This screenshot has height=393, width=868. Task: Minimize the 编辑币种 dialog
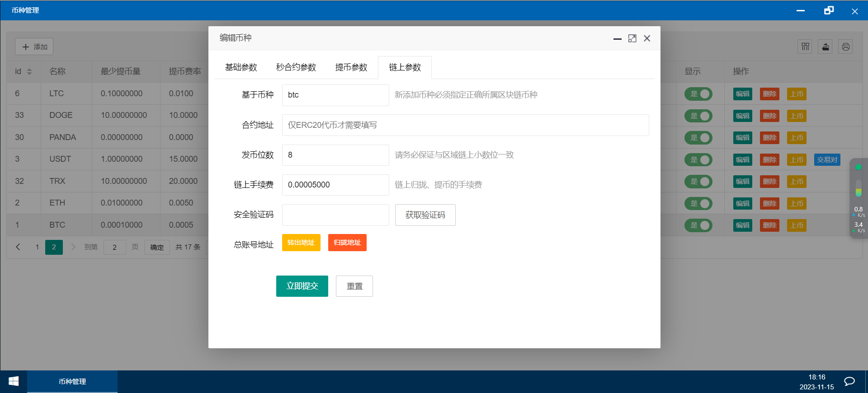click(618, 38)
